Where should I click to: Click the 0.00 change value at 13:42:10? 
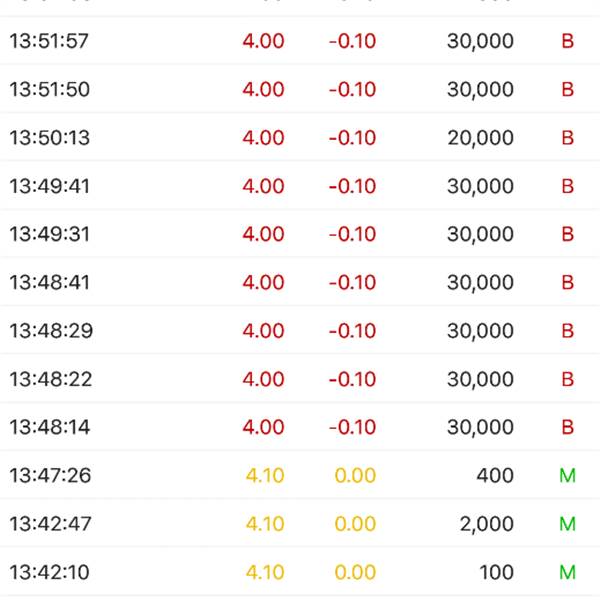(x=355, y=572)
